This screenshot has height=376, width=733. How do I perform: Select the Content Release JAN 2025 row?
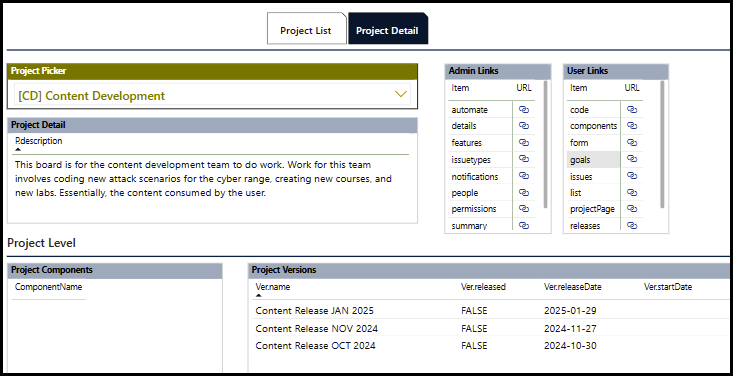pos(490,311)
